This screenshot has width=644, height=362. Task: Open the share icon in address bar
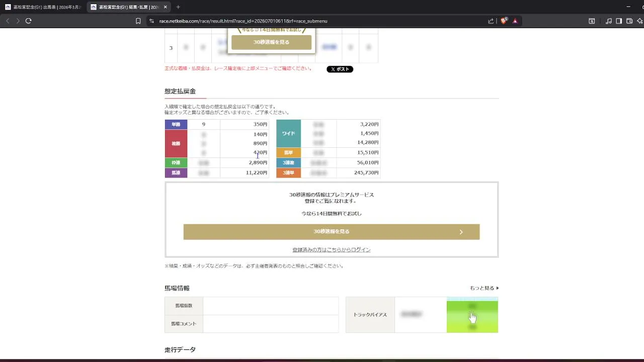coord(491,21)
